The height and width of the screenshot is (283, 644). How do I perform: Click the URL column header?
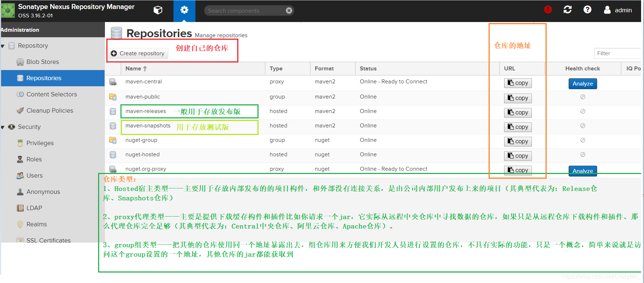tap(522, 69)
